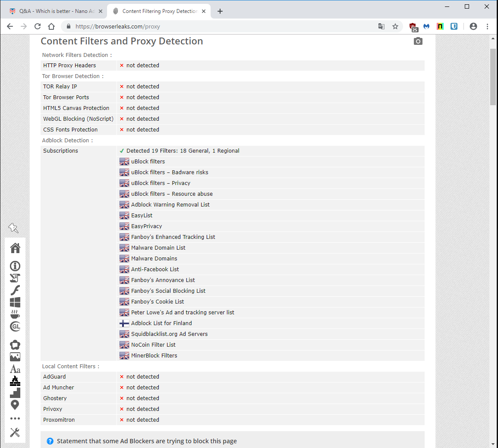Click the scrollbar down arrow
The image size is (498, 448).
[x=493, y=444]
